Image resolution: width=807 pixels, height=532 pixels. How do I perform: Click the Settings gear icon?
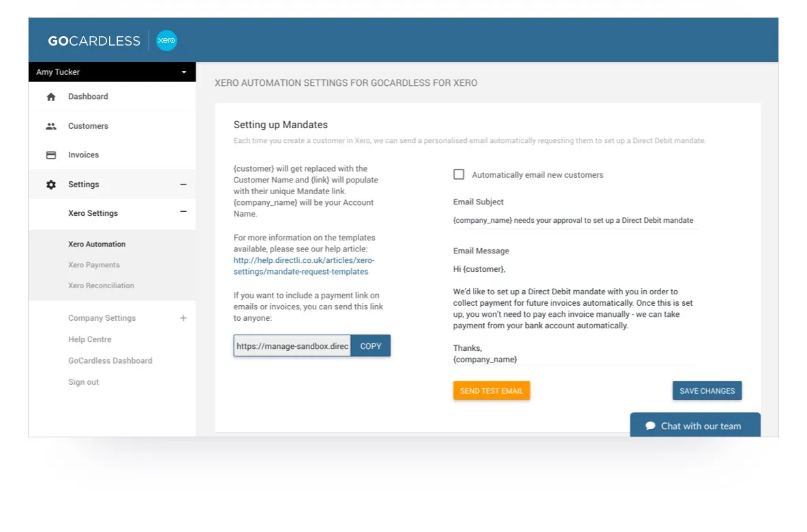(51, 185)
